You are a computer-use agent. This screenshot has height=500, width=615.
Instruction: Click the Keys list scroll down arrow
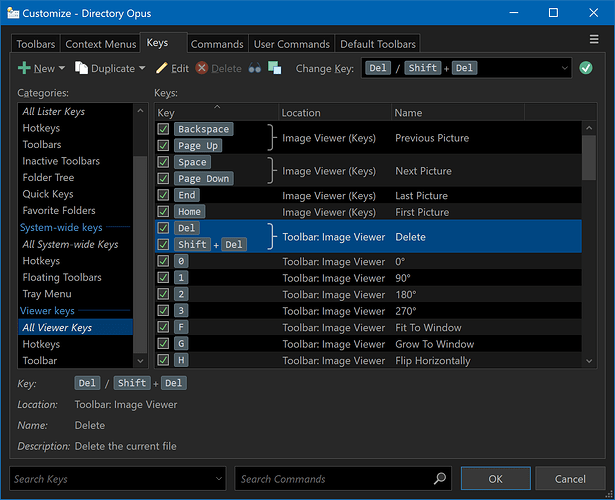(589, 361)
